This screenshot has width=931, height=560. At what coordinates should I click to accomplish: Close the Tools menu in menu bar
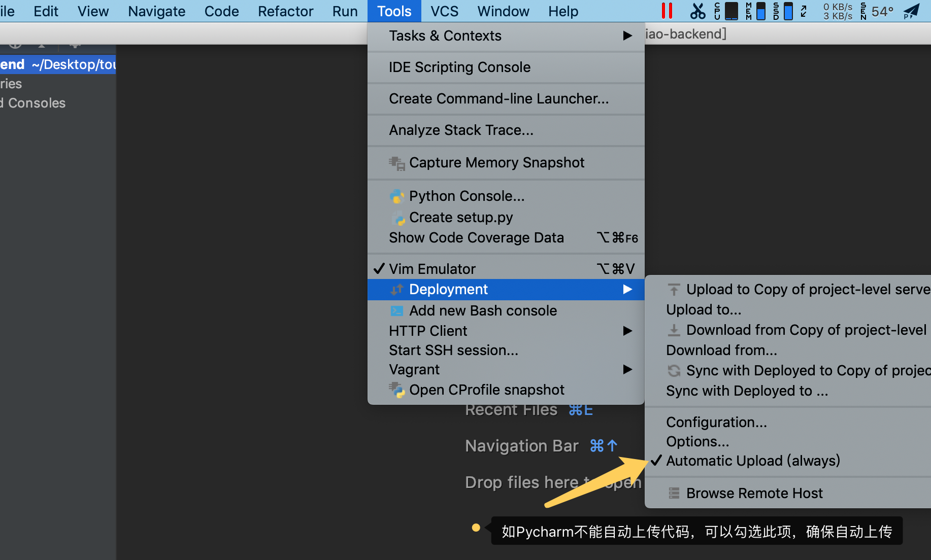[x=394, y=11]
